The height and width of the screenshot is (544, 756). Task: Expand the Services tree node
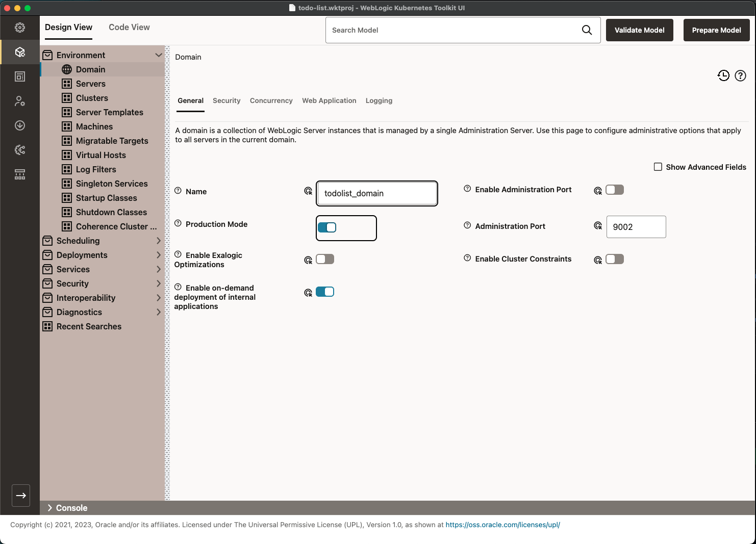159,269
